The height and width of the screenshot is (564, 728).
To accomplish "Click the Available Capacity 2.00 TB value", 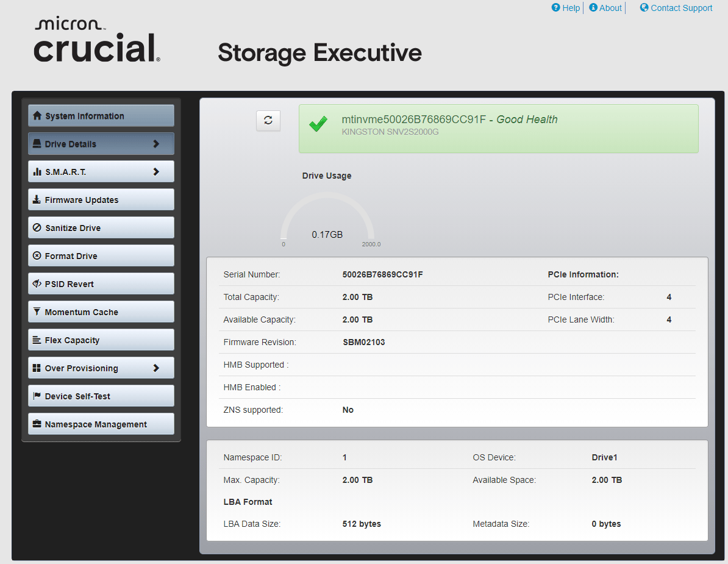I will [357, 319].
